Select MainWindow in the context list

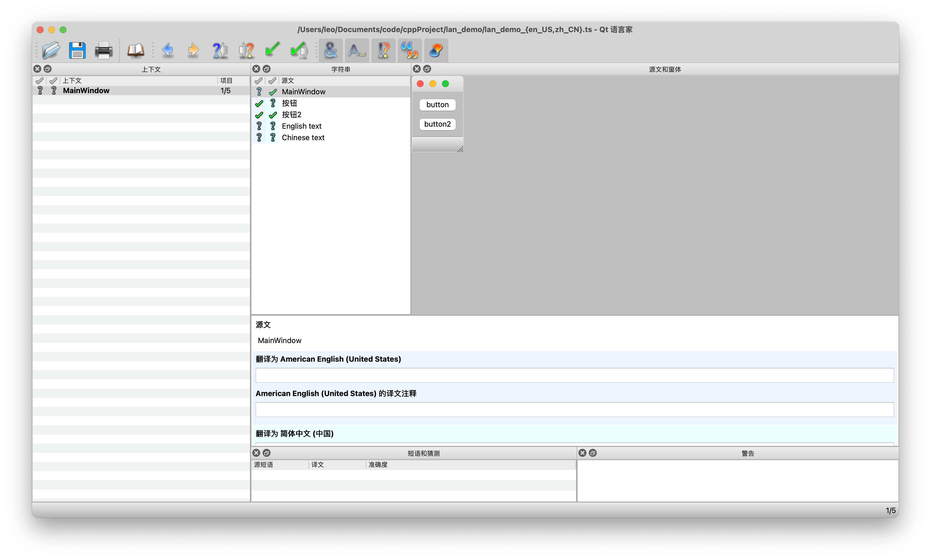pos(86,91)
